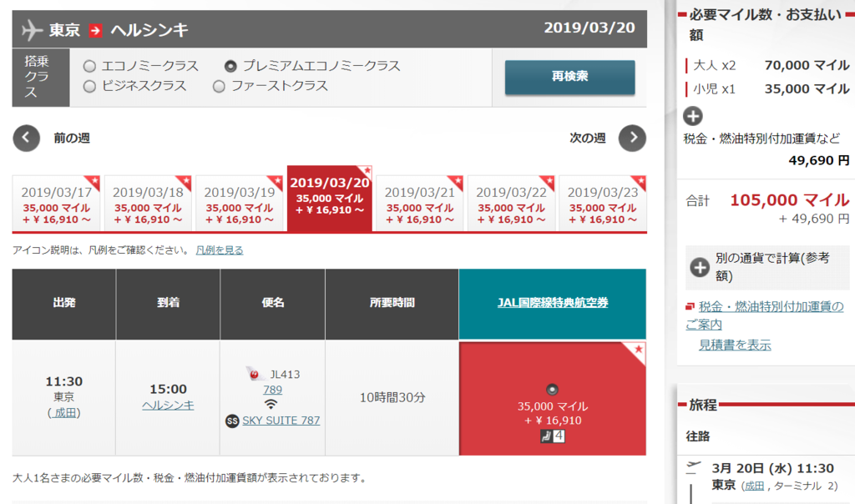Click the 所要時間 column header

click(392, 304)
